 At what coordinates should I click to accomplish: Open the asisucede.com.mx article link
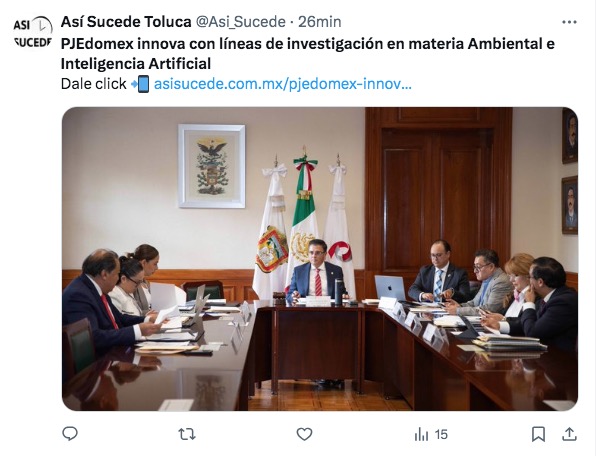[x=283, y=84]
